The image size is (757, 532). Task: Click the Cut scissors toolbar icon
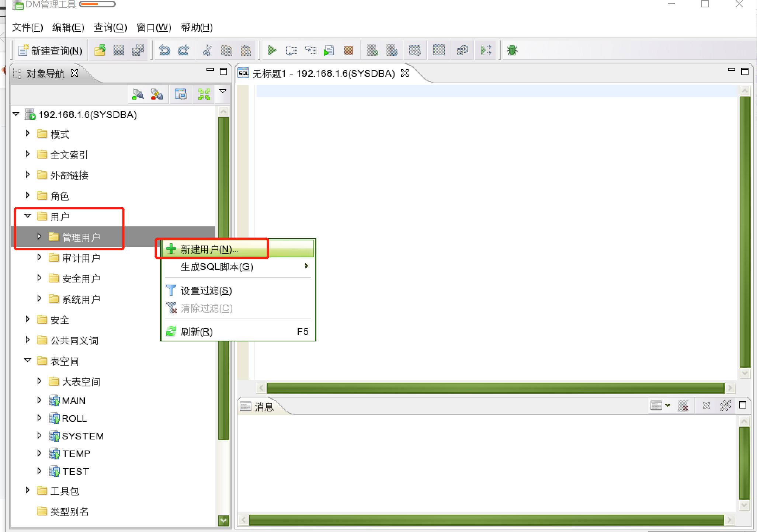coord(207,50)
